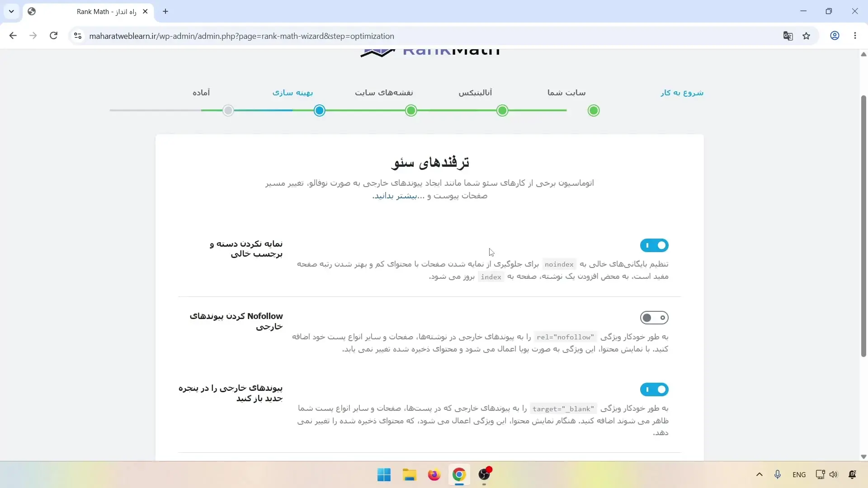Select the آنالیتیکس wizard step

point(475,93)
